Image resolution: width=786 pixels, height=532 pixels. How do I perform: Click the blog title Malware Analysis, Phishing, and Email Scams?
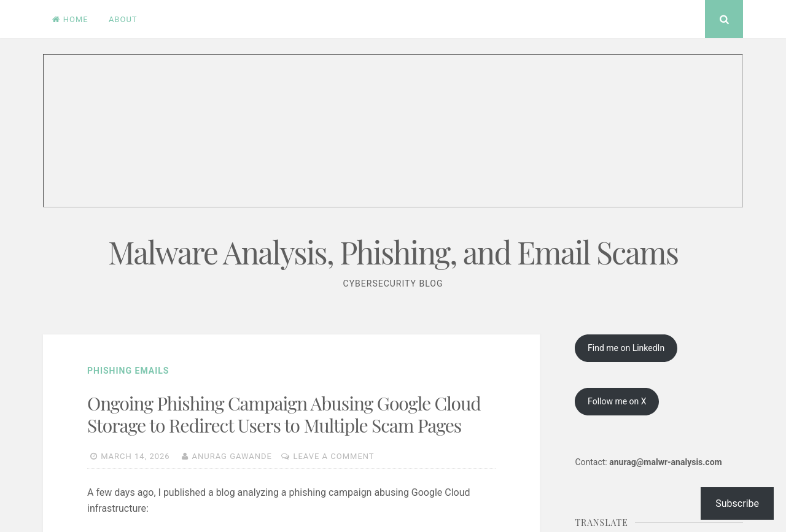click(x=393, y=252)
